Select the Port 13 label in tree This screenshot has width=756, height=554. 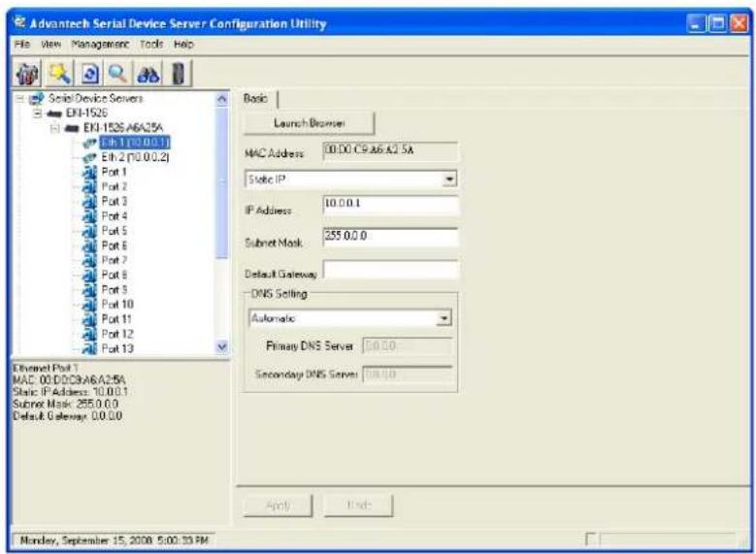[x=117, y=348]
